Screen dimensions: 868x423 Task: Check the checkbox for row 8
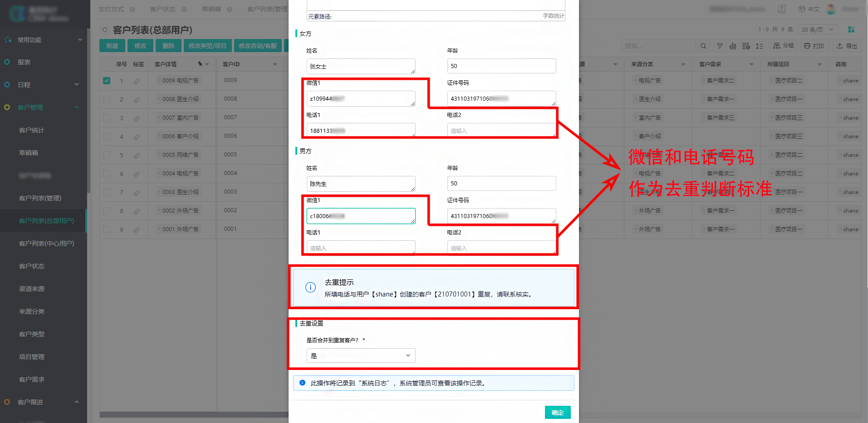(107, 211)
